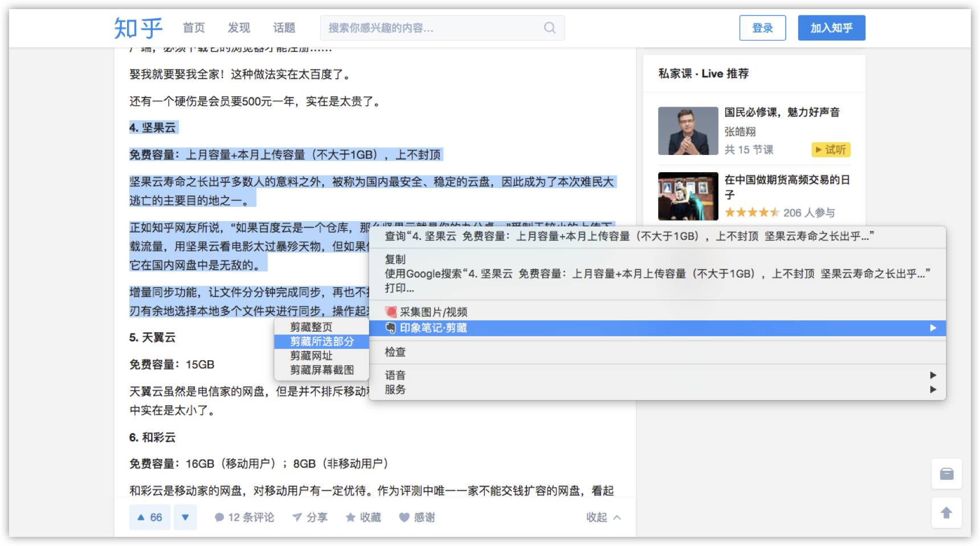Open the 首页 nav tab
Screen dimensions: 980x546
point(194,27)
